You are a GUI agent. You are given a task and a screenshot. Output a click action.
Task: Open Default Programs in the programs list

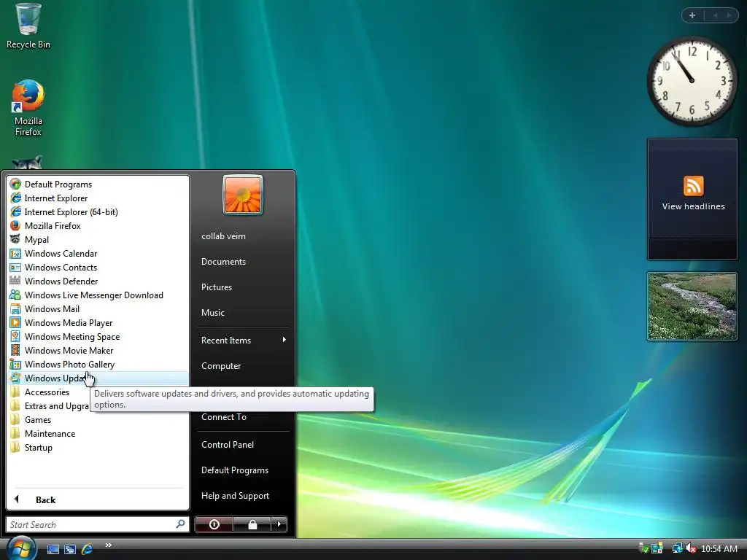[98, 184]
